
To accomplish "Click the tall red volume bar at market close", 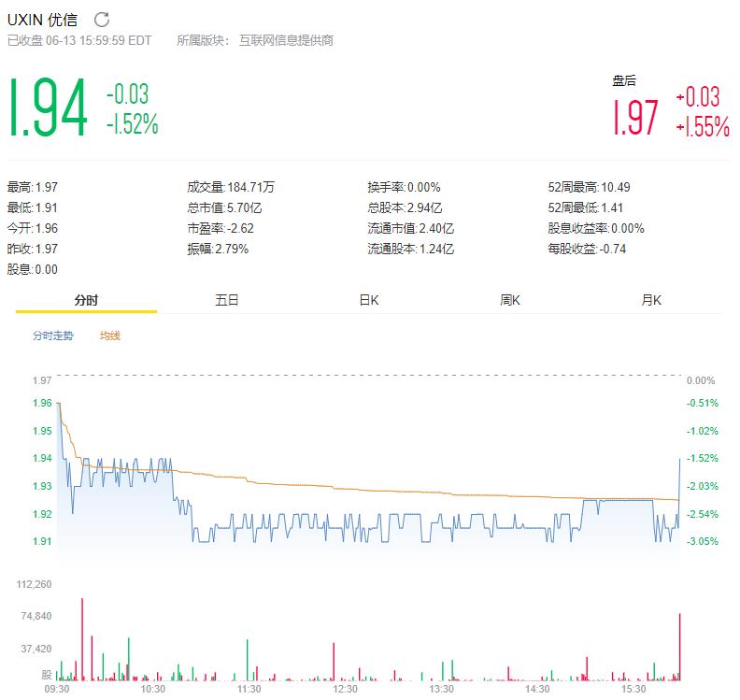I will click(x=680, y=647).
